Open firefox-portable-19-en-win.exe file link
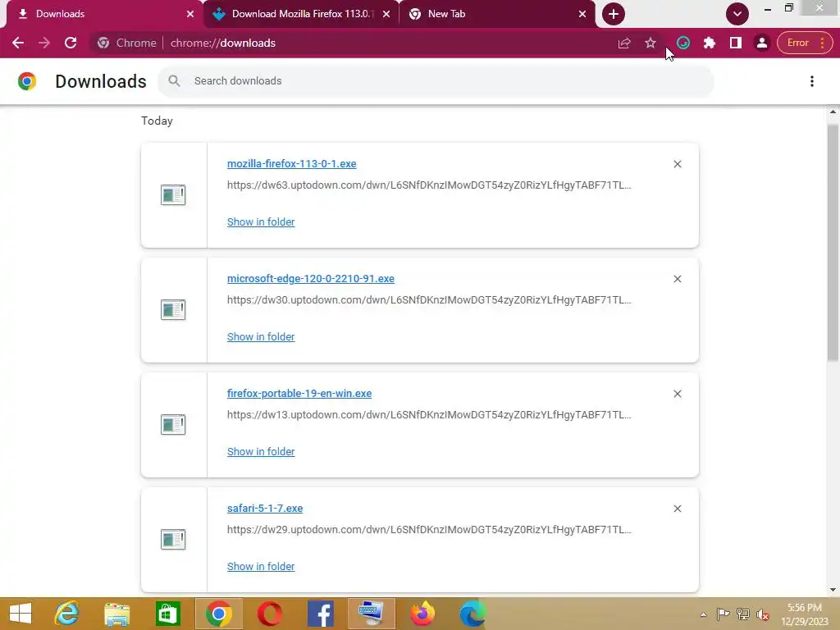 click(x=299, y=393)
